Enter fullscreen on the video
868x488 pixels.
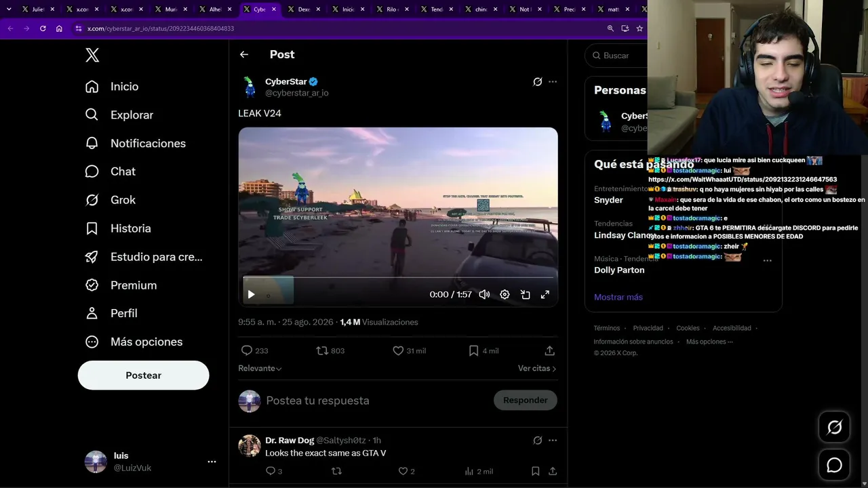545,294
